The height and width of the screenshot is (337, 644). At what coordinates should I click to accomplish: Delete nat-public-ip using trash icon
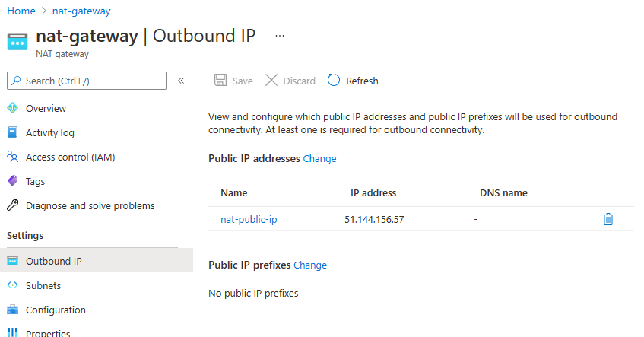coord(608,219)
